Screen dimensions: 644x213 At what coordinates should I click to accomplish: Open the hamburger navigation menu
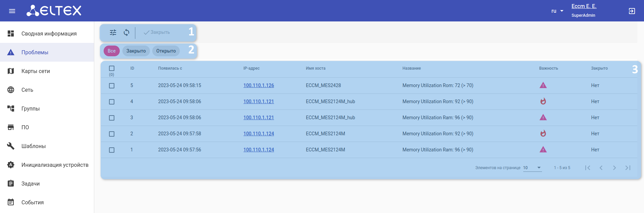pos(12,11)
